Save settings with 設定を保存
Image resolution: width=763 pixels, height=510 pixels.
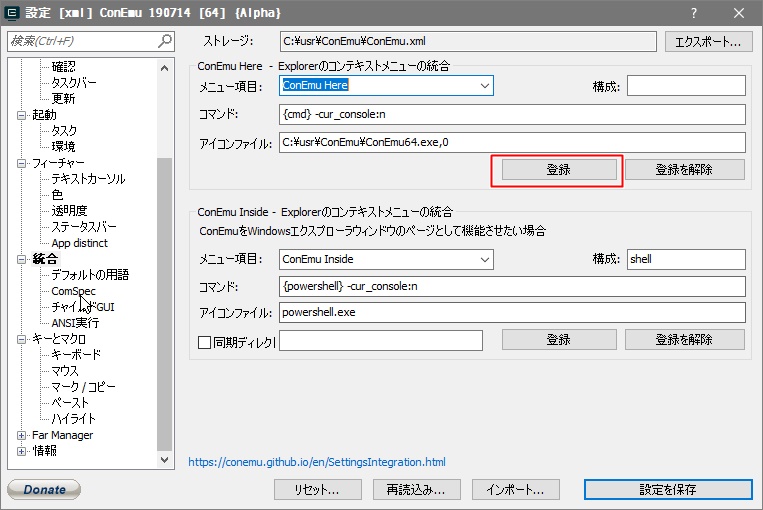[x=668, y=490]
